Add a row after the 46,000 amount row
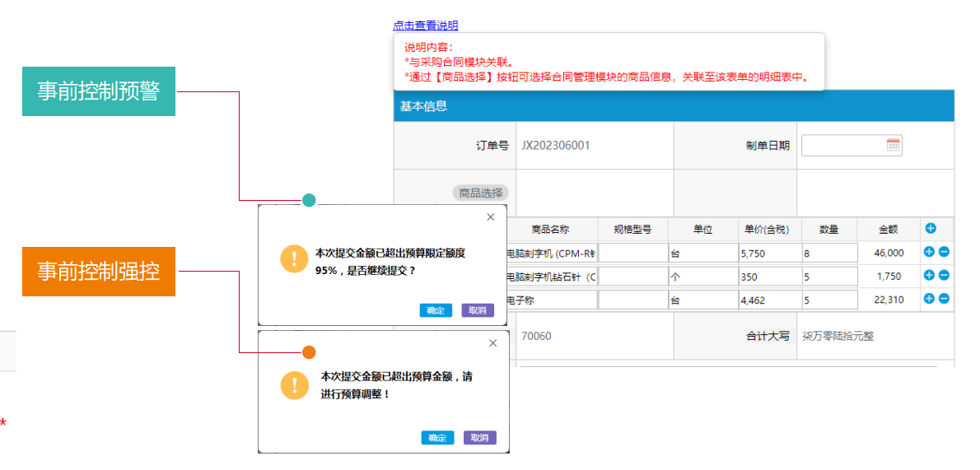Viewport: 980px width, 470px height. click(930, 253)
